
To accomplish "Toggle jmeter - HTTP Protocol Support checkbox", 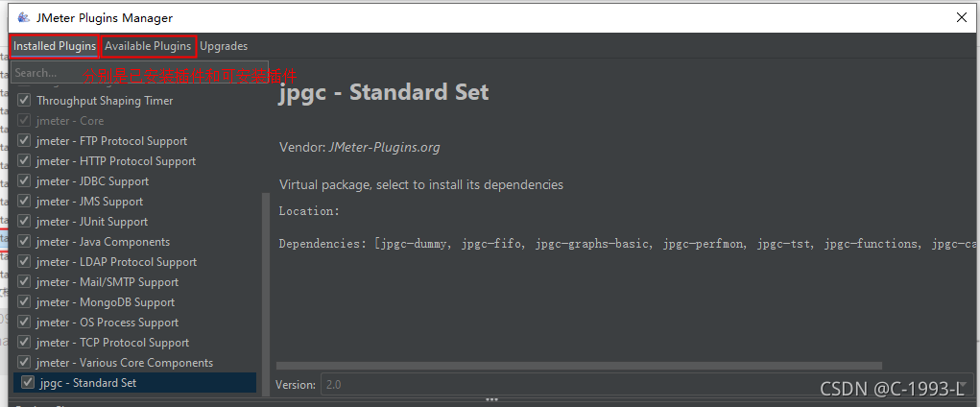I will click(24, 160).
